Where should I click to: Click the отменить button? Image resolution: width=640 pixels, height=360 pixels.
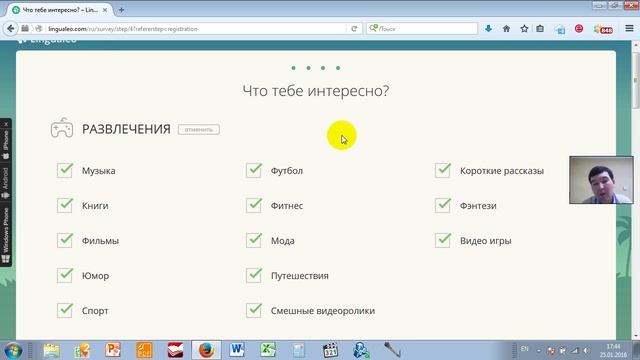tap(199, 129)
